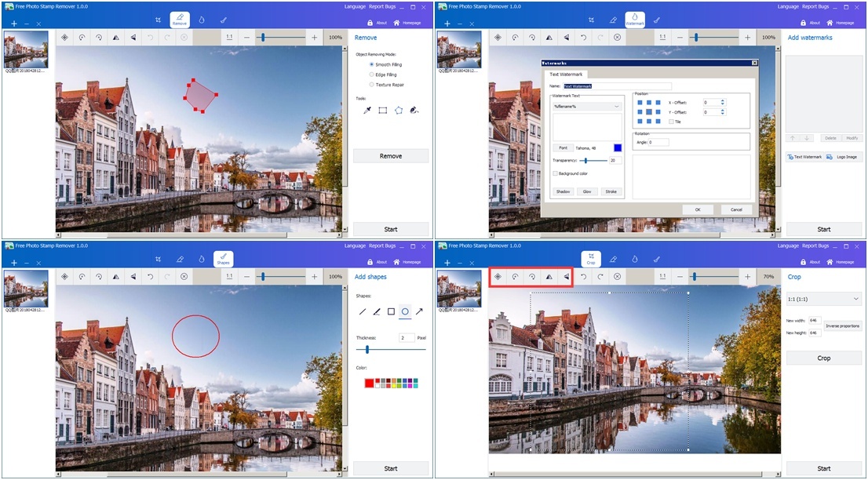868x480 pixels.
Task: Select the ellipse shape in Add shapes
Action: click(x=405, y=311)
